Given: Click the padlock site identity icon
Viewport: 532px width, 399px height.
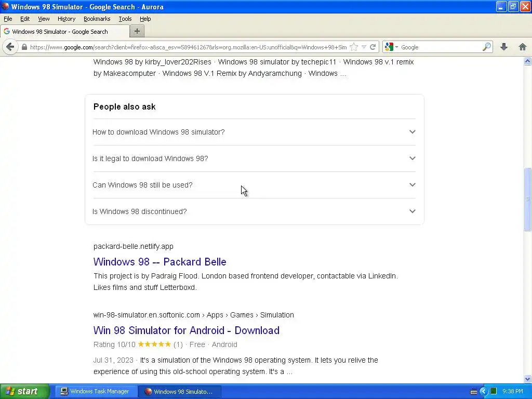Looking at the screenshot, I should (x=24, y=47).
